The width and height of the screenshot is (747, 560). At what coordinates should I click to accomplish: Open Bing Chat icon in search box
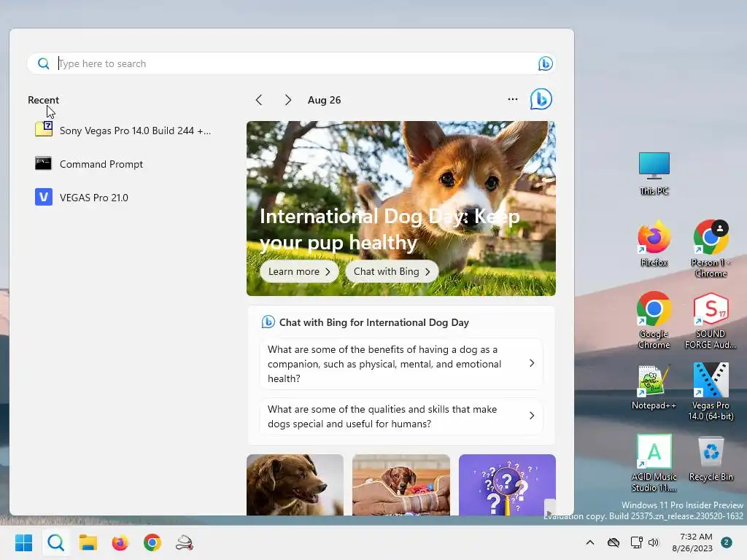[x=545, y=63]
